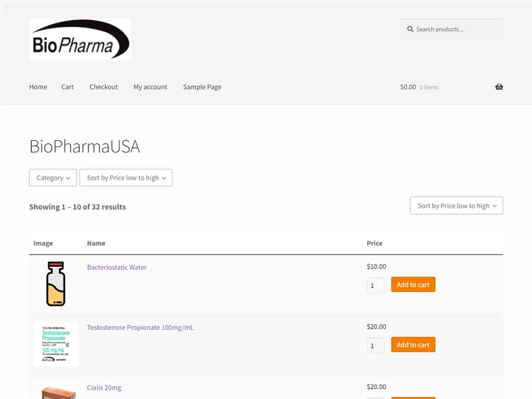
Task: Click the BioPharma logo
Action: point(80,39)
